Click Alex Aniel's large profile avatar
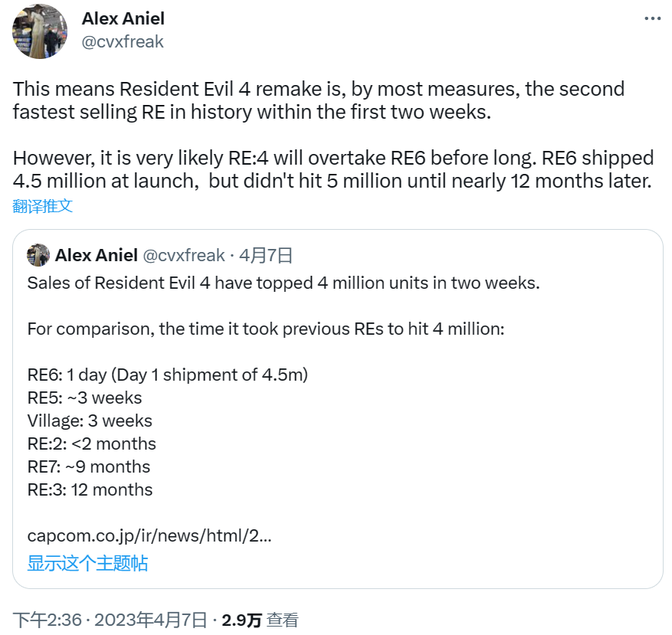Screen dimensions: 672x635 (x=40, y=31)
